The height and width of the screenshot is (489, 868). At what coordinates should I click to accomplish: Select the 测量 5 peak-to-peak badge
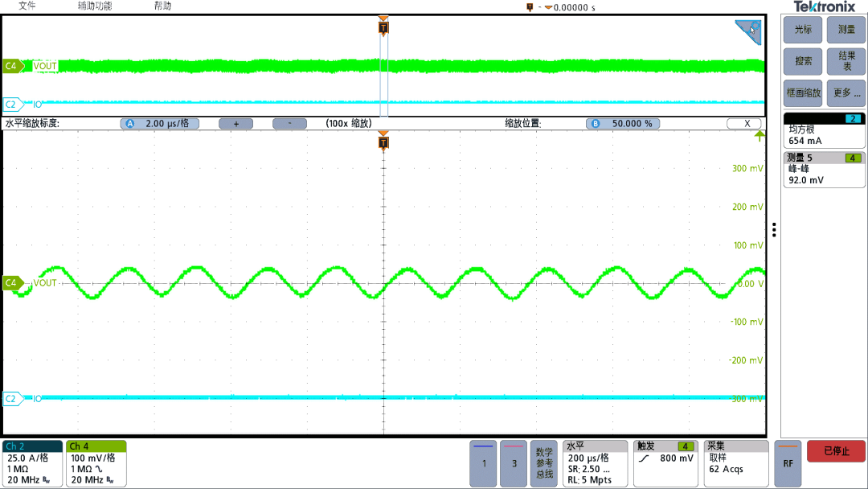point(824,170)
